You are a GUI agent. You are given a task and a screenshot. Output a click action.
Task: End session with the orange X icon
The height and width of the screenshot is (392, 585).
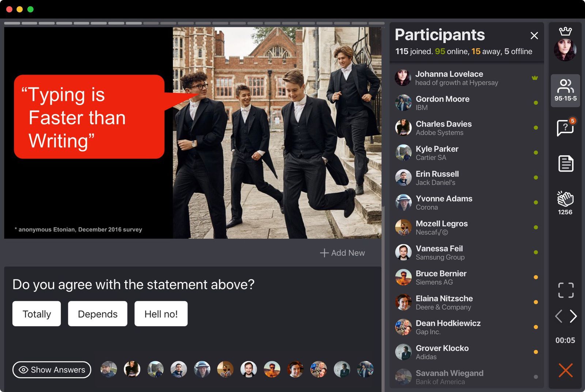pos(565,370)
